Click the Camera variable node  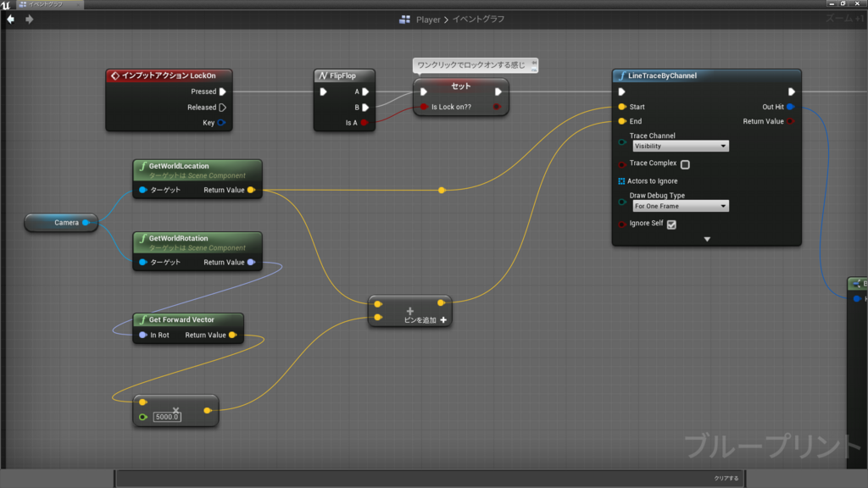tap(61, 223)
